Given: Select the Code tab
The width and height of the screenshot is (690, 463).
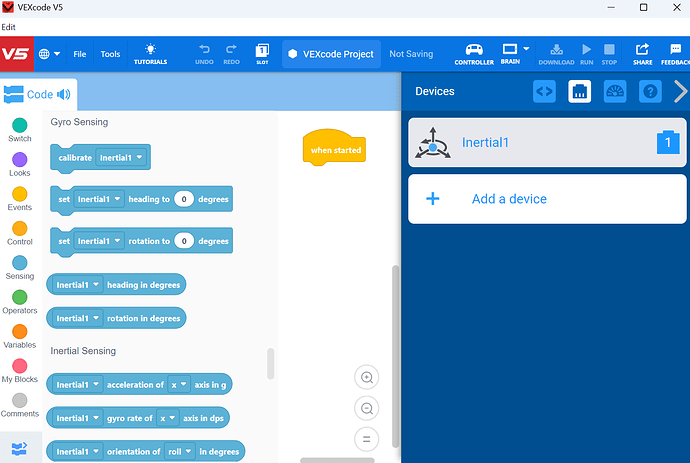Looking at the screenshot, I should pos(39,94).
